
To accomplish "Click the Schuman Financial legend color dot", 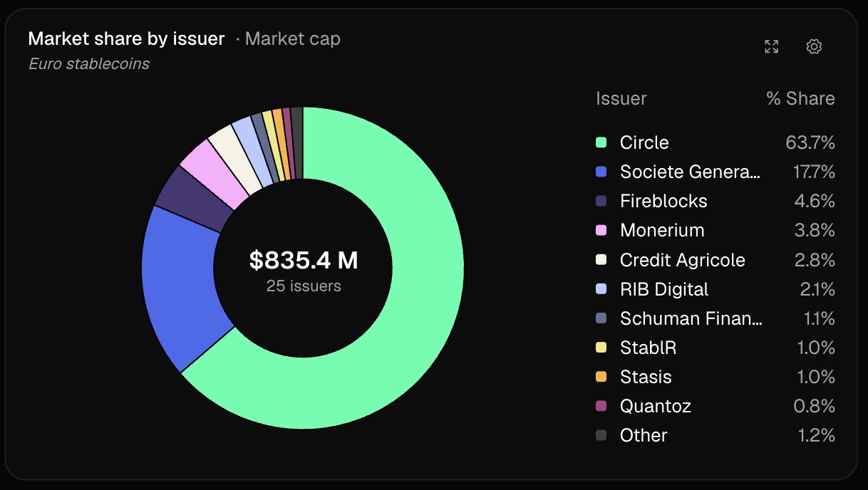I will coord(601,318).
